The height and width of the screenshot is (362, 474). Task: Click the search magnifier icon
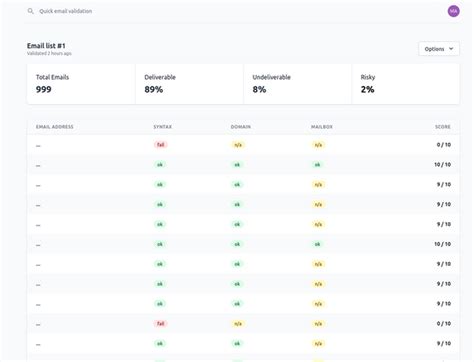(30, 11)
